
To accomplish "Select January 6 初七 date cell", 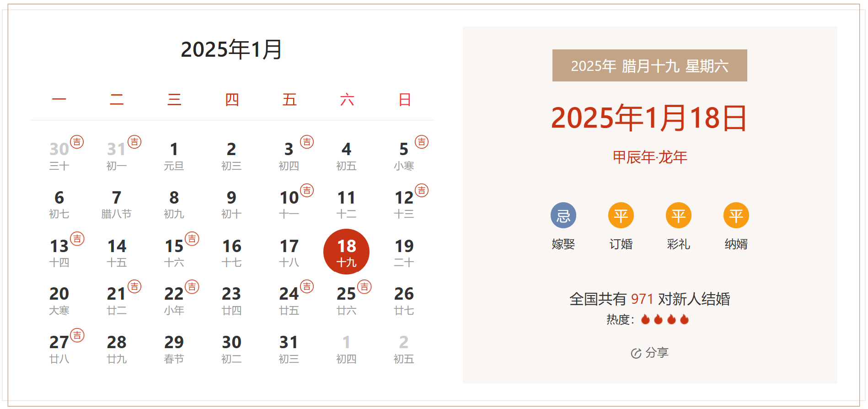I will coord(59,204).
